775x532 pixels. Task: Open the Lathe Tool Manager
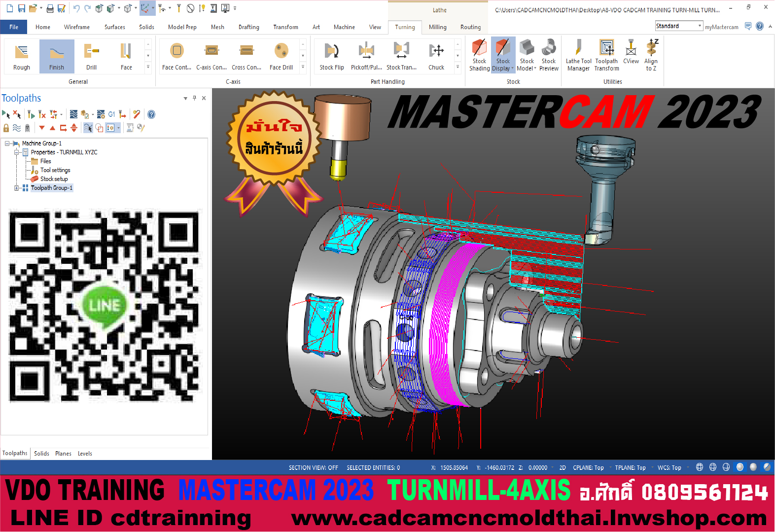578,57
